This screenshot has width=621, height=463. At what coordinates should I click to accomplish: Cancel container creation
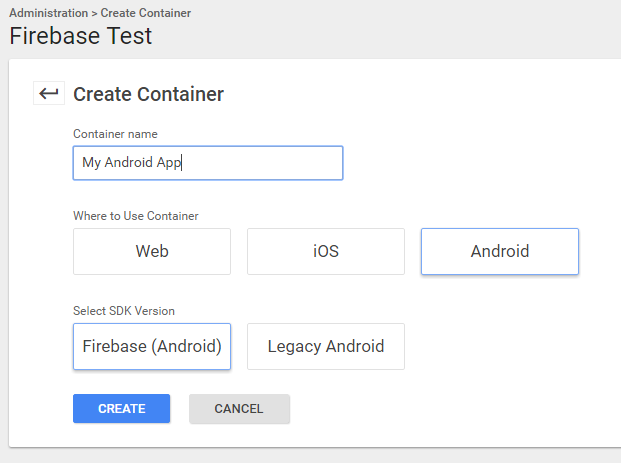pyautogui.click(x=239, y=408)
